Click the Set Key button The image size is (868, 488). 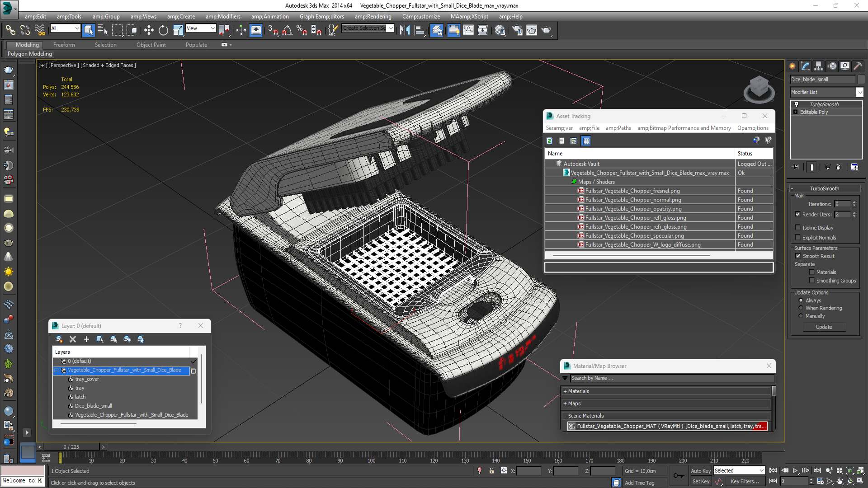pos(700,482)
